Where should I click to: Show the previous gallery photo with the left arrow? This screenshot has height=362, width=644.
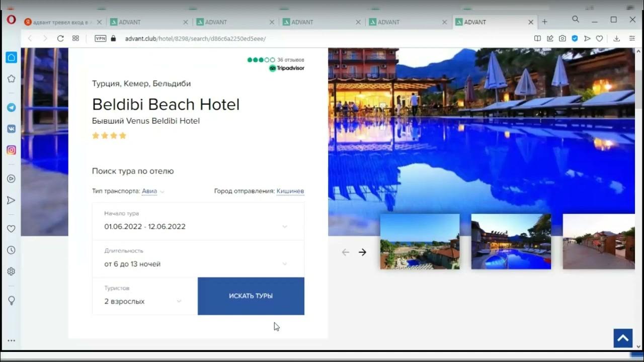[x=345, y=252]
